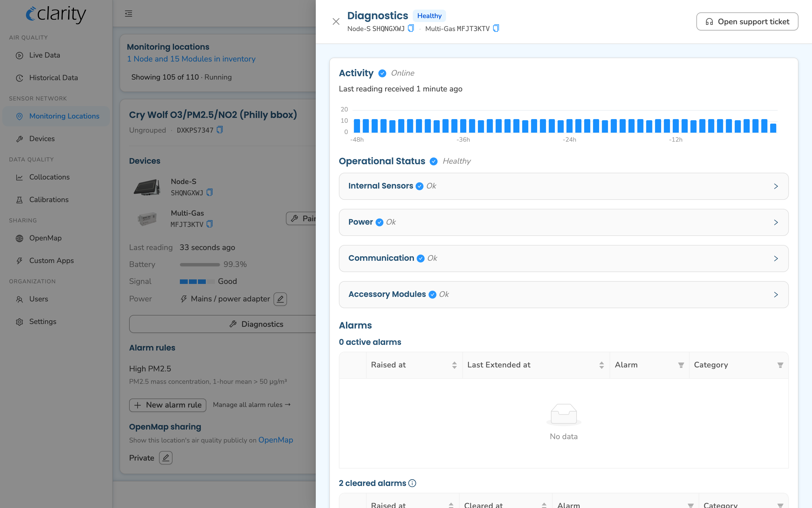The height and width of the screenshot is (508, 812).
Task: Click the Battery 99.3% progress bar
Action: point(200,265)
